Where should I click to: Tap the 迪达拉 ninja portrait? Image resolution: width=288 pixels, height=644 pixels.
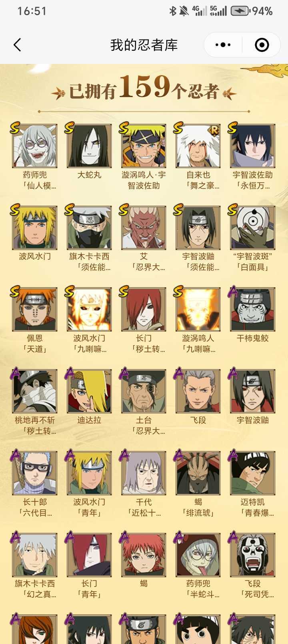[89, 391]
